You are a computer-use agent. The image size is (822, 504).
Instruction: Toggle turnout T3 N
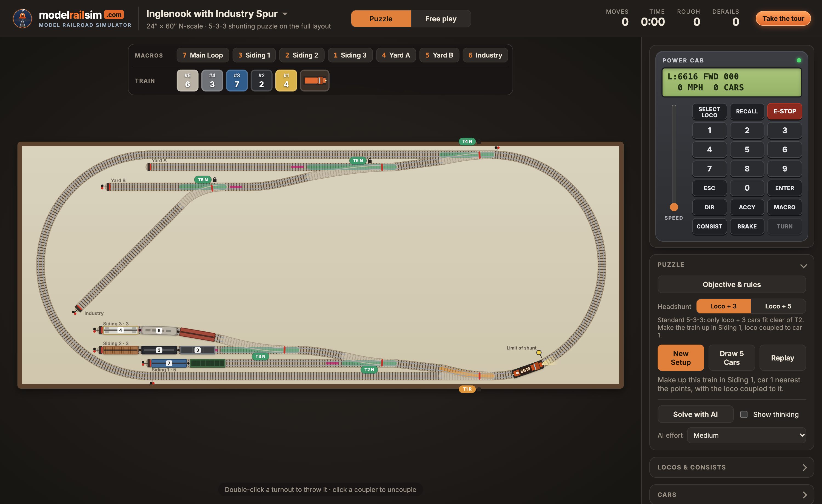click(261, 356)
